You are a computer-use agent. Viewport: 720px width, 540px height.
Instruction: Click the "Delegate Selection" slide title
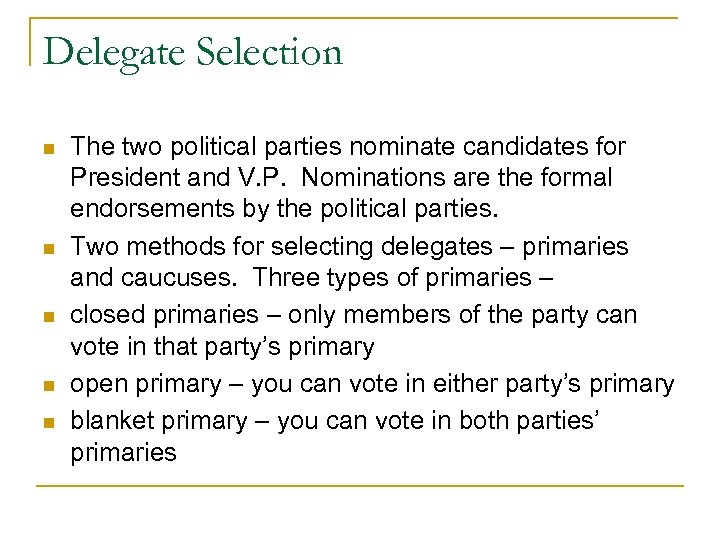point(193,52)
